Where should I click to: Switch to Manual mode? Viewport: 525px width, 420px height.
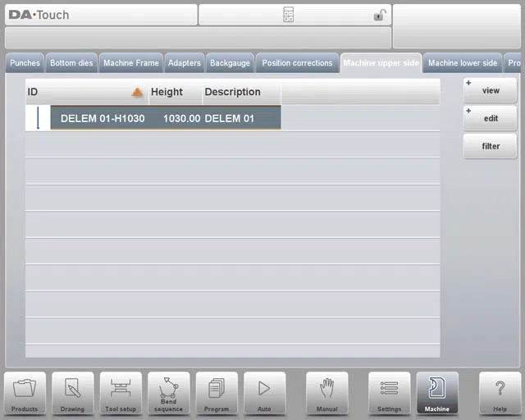[326, 394]
